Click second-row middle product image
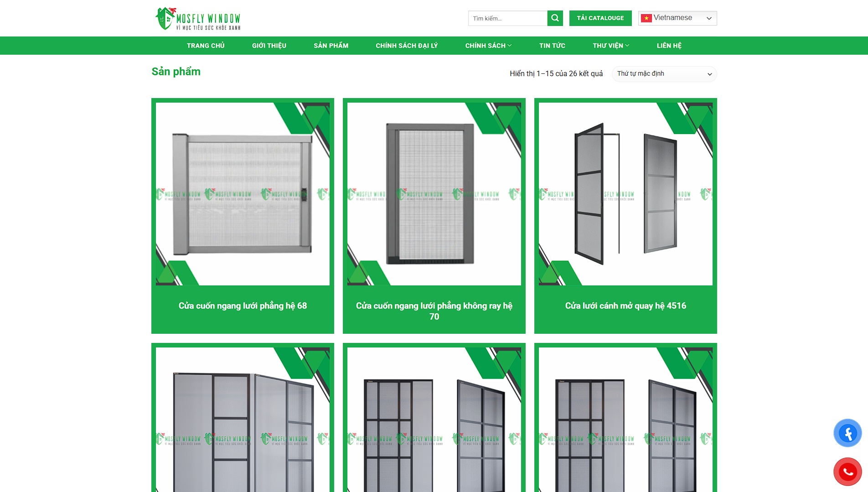The image size is (868, 492). tap(434, 419)
